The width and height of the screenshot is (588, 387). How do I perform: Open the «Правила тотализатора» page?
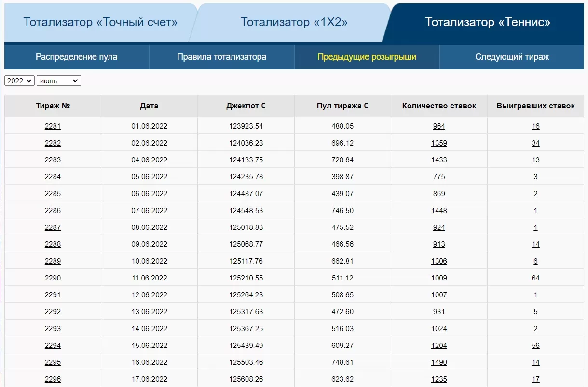tap(221, 56)
